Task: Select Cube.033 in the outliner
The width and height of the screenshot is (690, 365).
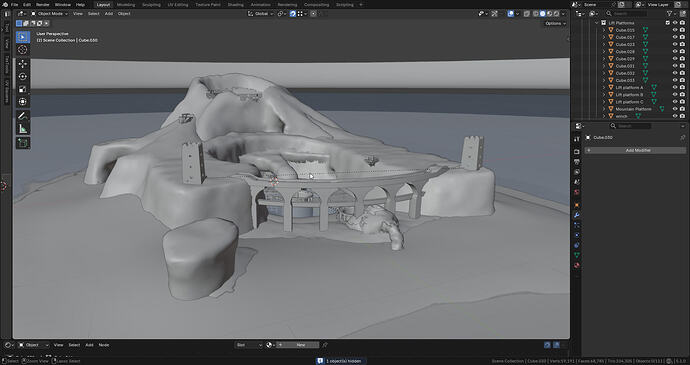Action: pyautogui.click(x=625, y=80)
